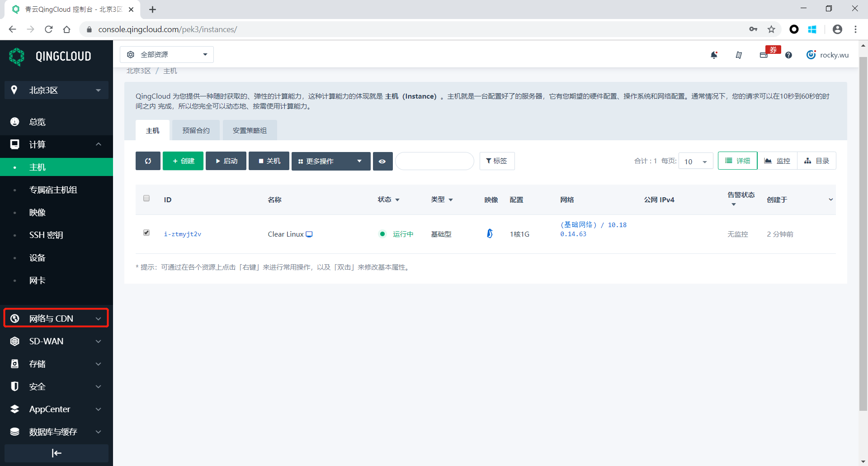Filter by 状态 column header
Image resolution: width=868 pixels, height=466 pixels.
click(x=388, y=200)
